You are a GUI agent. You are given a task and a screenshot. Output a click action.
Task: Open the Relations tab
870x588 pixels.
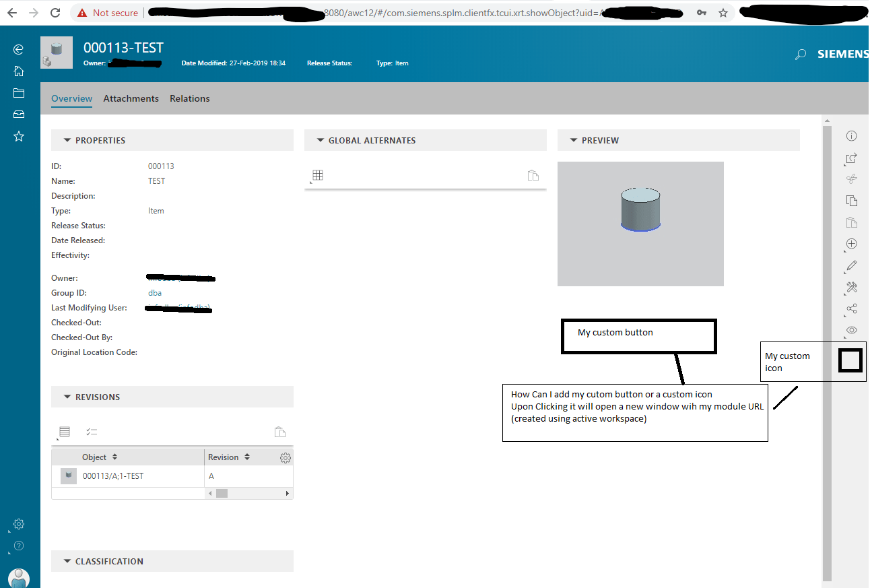[189, 98]
